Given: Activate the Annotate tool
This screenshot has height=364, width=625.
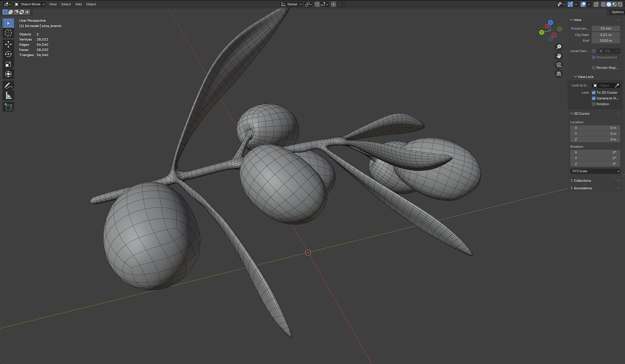Looking at the screenshot, I should tap(8, 86).
